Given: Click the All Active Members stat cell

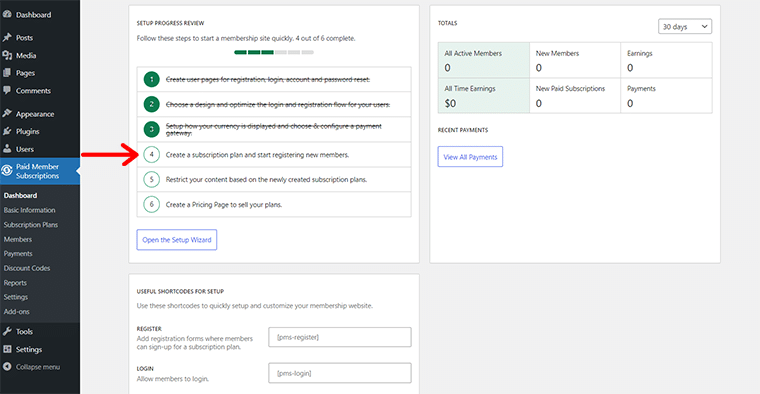Looking at the screenshot, I should 484,60.
